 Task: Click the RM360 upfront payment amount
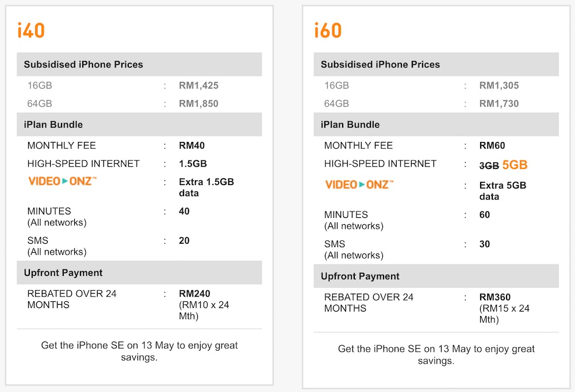(x=495, y=297)
